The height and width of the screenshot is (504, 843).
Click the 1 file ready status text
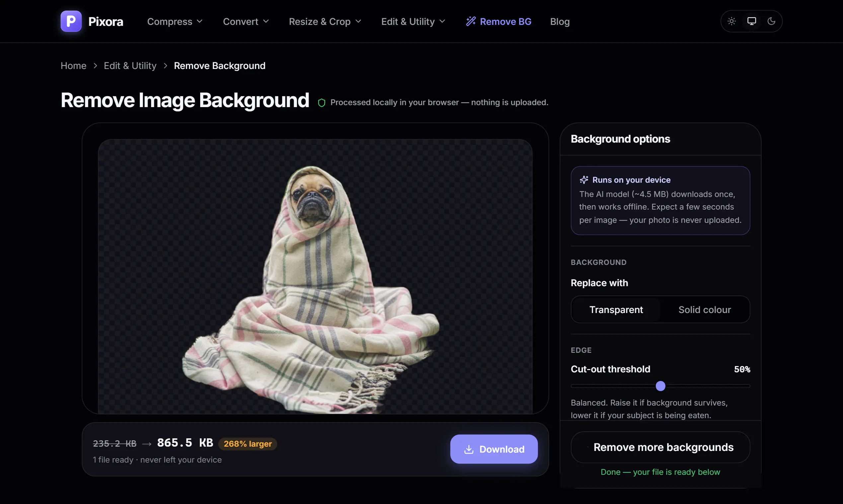tap(157, 460)
